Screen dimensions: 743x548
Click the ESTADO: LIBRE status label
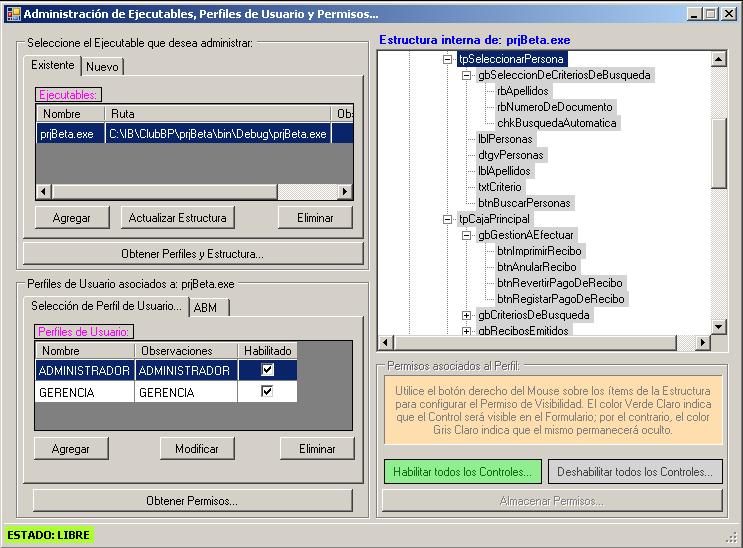[x=48, y=535]
